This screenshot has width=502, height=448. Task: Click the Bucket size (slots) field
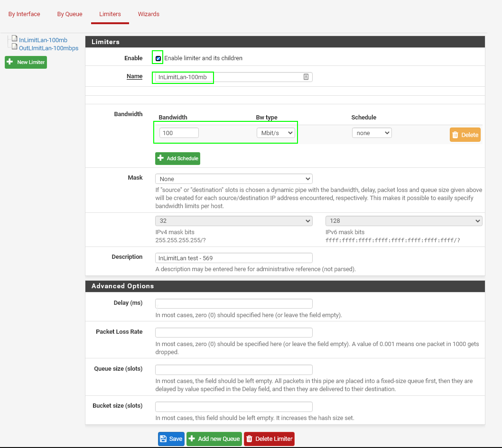(x=234, y=406)
